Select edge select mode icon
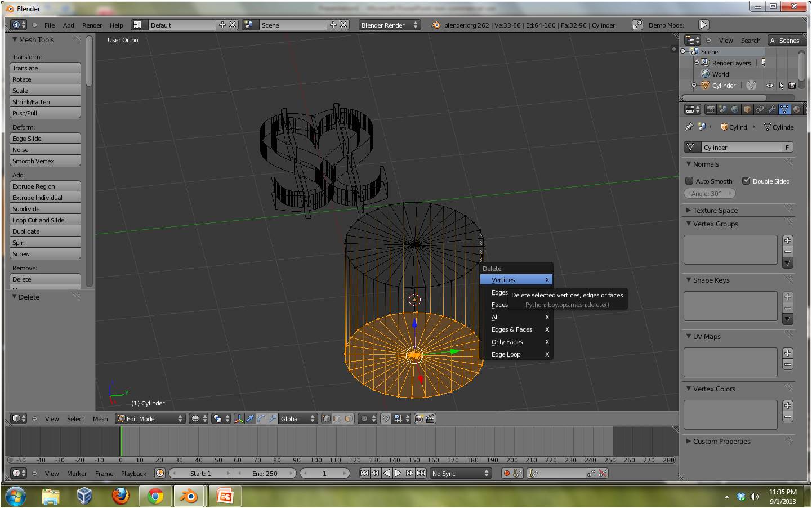Screen dimensions: 812x508 (337, 418)
